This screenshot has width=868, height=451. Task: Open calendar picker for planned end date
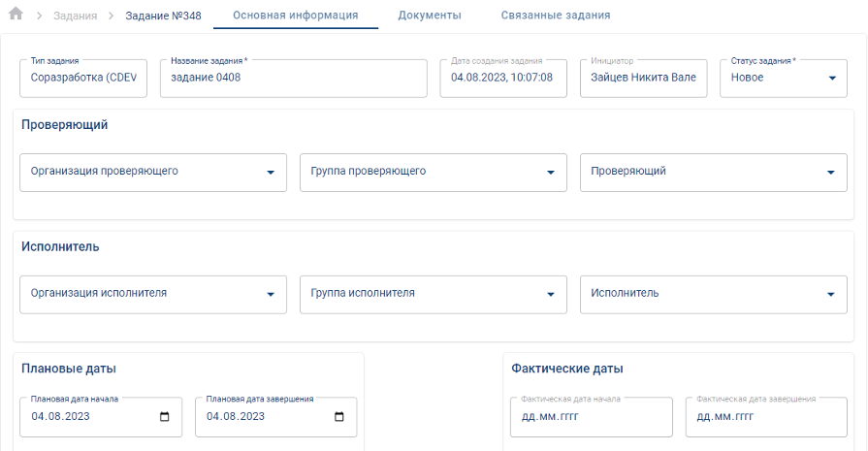338,417
